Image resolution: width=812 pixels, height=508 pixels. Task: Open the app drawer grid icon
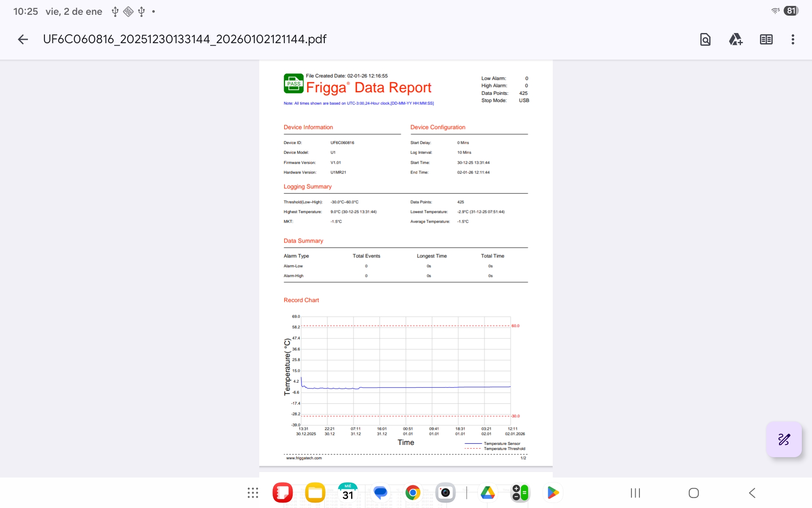[252, 493]
